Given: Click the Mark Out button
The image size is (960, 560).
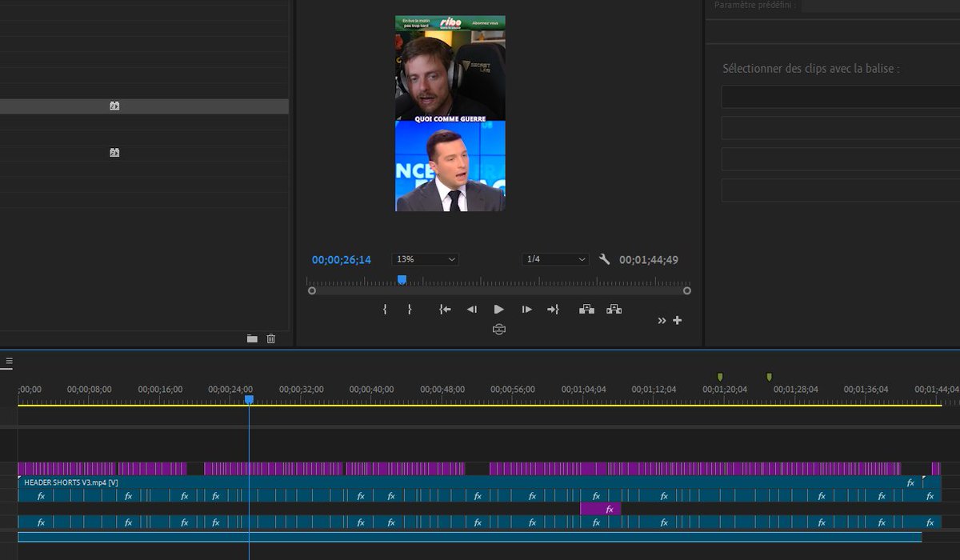Looking at the screenshot, I should pos(410,310).
